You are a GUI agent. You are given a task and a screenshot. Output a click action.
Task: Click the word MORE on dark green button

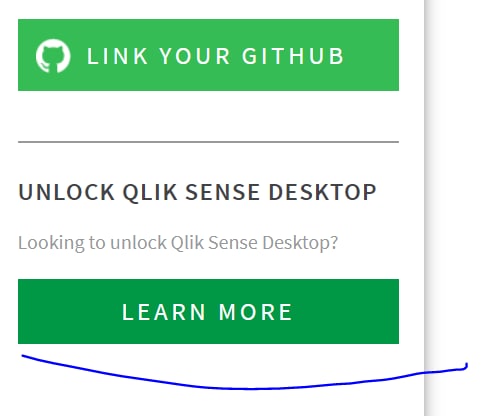[255, 312]
